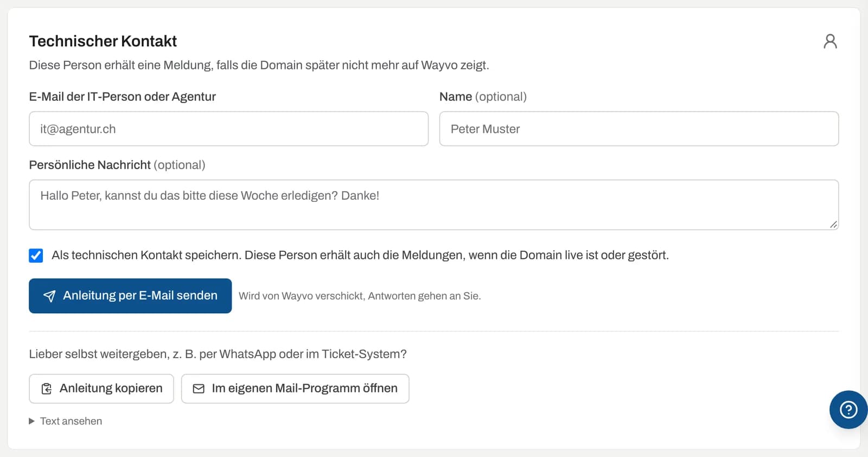Copy instructions with Anleitung kopieren button
The width and height of the screenshot is (868, 457).
101,389
